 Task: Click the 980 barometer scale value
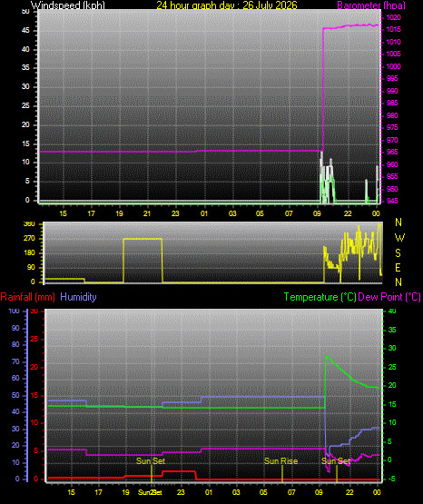(392, 115)
